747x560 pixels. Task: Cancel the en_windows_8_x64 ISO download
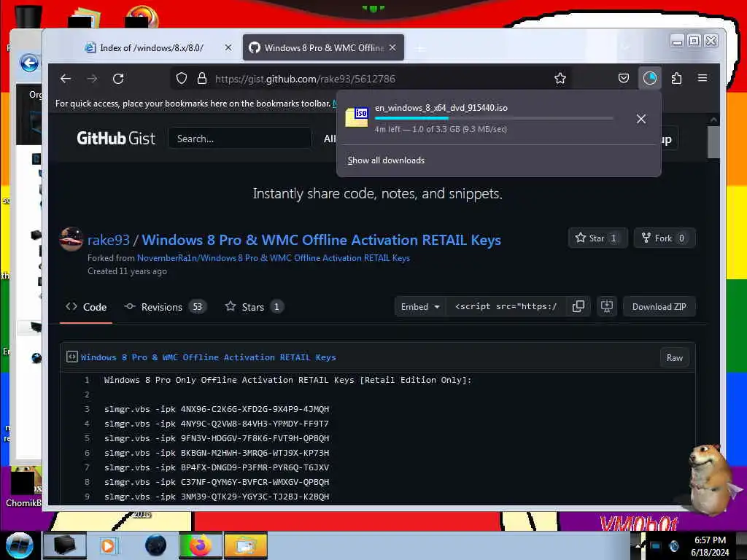(x=641, y=119)
